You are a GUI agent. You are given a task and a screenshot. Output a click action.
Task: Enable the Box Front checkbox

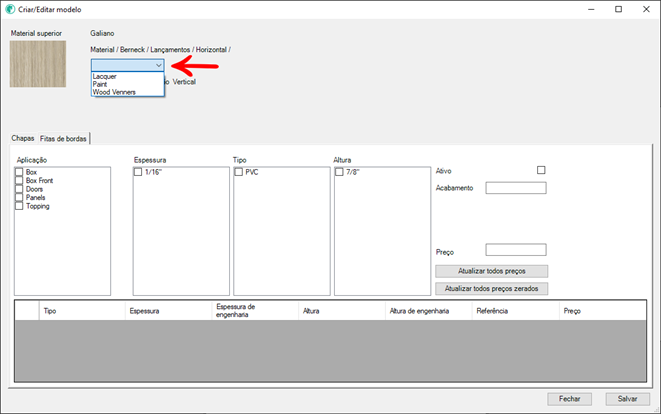pos(19,180)
